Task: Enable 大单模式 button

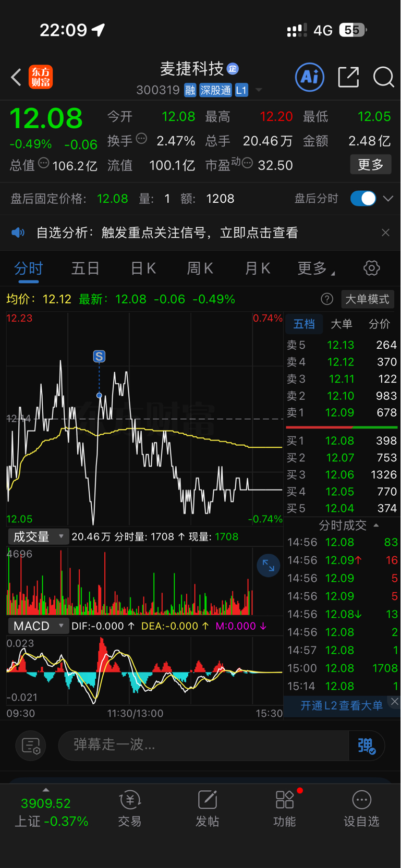Action: click(x=368, y=299)
